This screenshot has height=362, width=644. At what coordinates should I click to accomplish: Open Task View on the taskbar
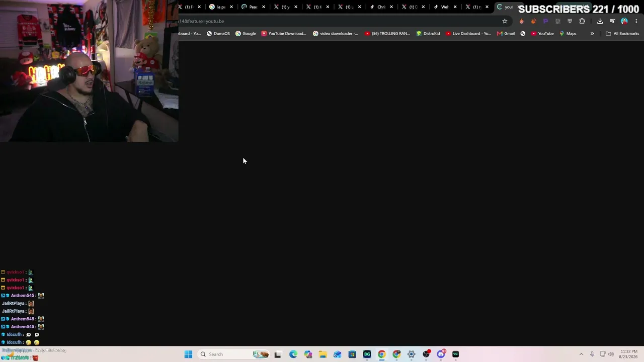278,354
